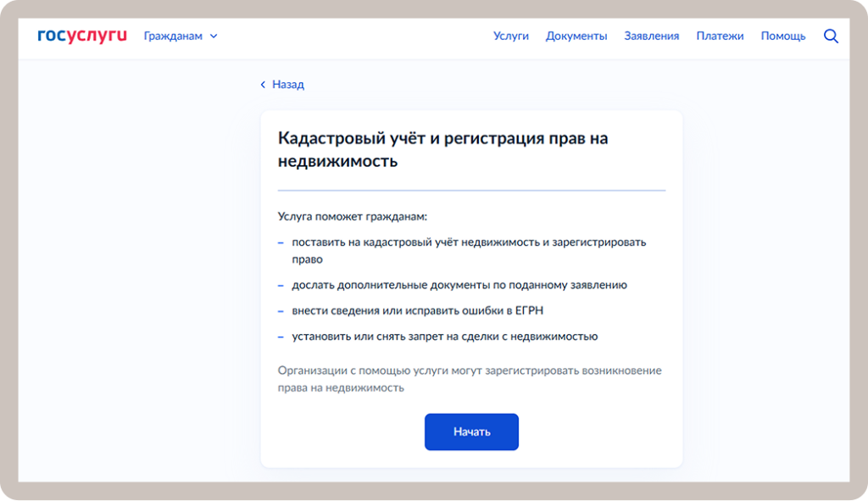
Task: Go back via the Назад link
Action: (282, 84)
